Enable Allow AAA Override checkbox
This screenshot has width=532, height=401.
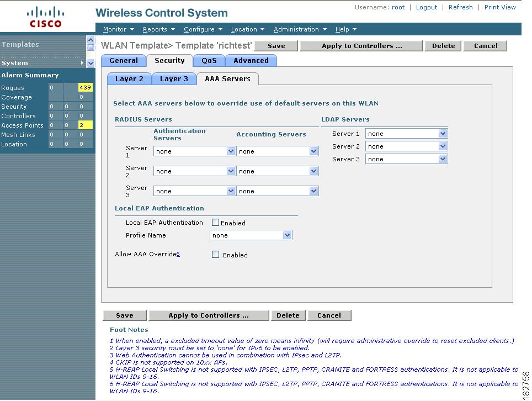pyautogui.click(x=216, y=255)
